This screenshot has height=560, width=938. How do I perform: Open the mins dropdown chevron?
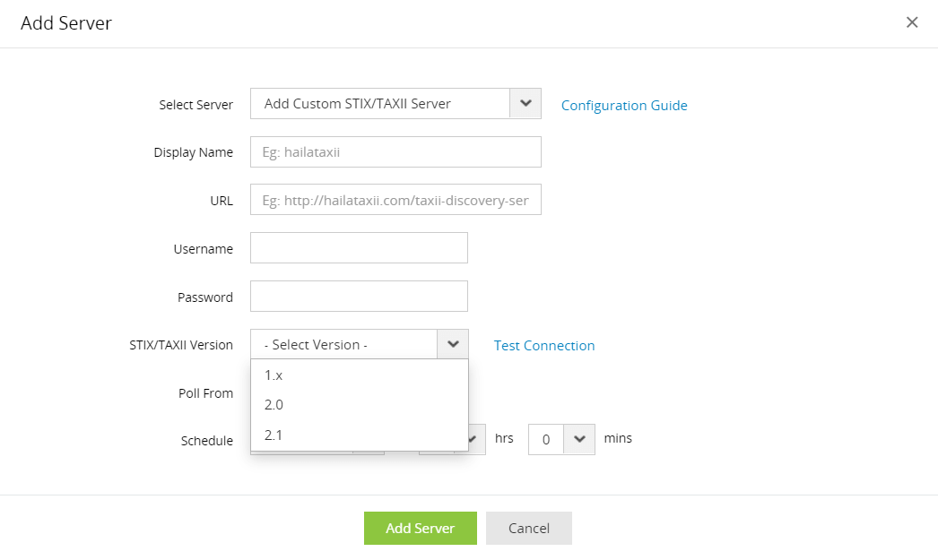pyautogui.click(x=579, y=439)
